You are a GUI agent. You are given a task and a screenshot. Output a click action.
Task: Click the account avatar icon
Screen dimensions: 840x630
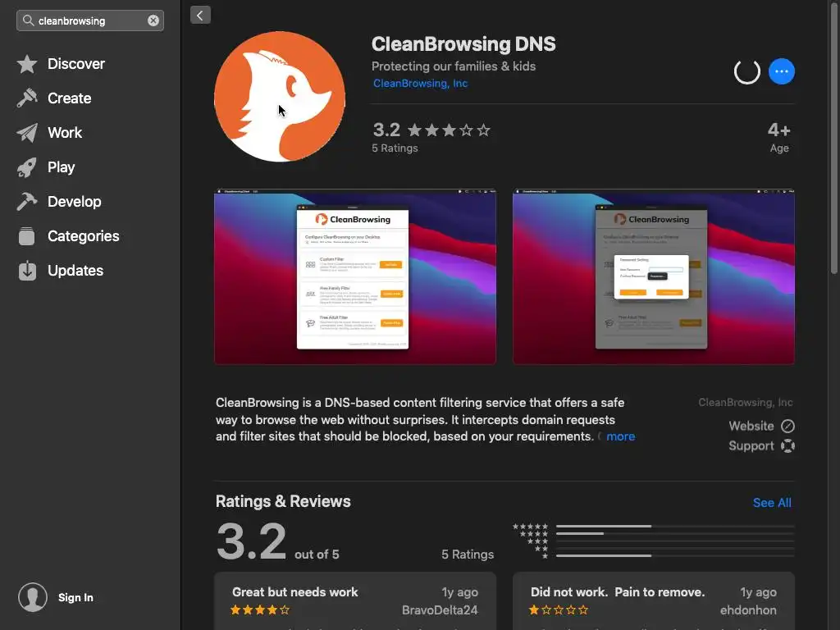click(33, 597)
